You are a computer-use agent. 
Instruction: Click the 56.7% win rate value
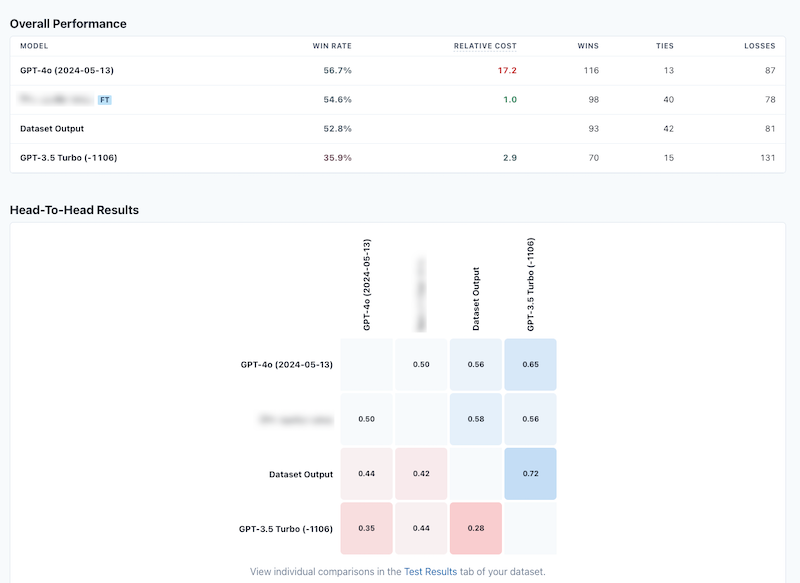(x=337, y=71)
